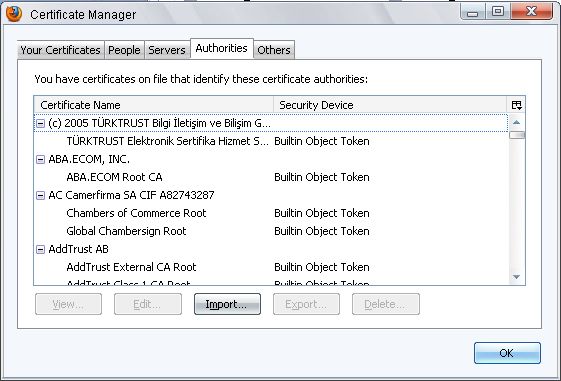Collapse the AC Camerfirma SA group
Image resolution: width=561 pixels, height=381 pixels.
(40, 195)
